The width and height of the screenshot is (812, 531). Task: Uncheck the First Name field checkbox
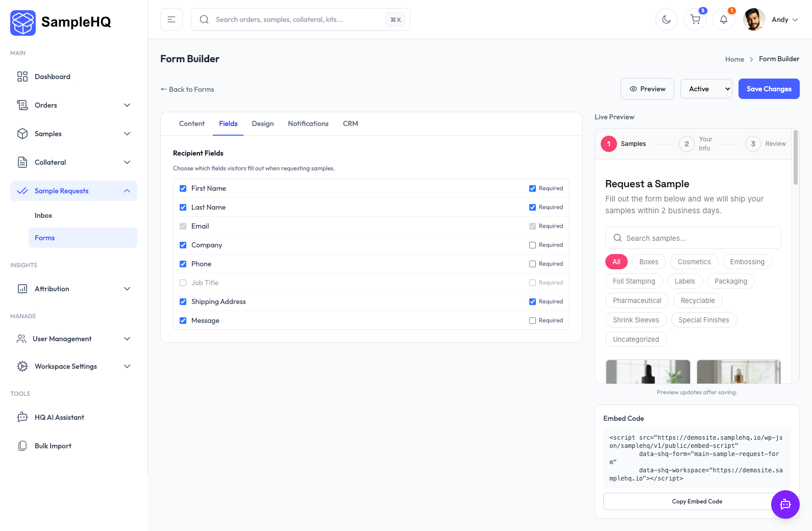183,188
